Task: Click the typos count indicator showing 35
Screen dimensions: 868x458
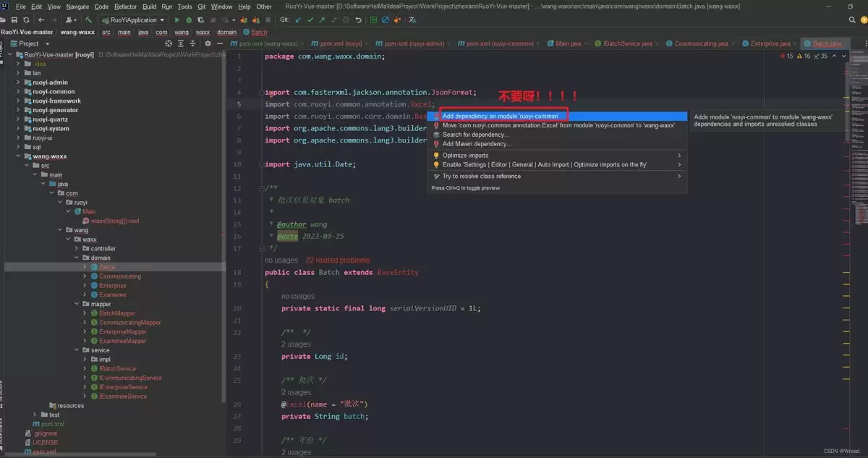Action: [821, 56]
